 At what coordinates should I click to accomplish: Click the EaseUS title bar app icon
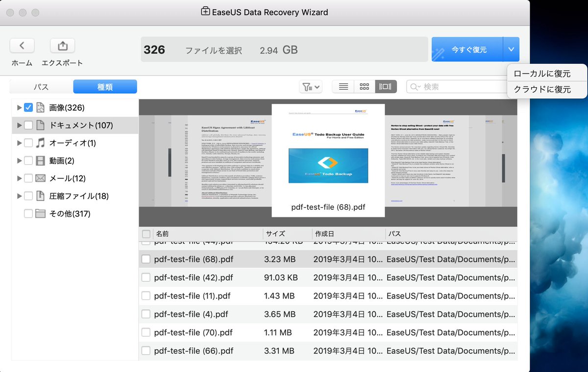pyautogui.click(x=206, y=12)
